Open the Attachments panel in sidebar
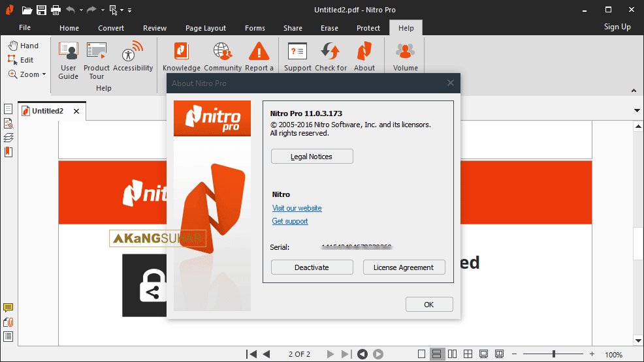 (x=8, y=322)
